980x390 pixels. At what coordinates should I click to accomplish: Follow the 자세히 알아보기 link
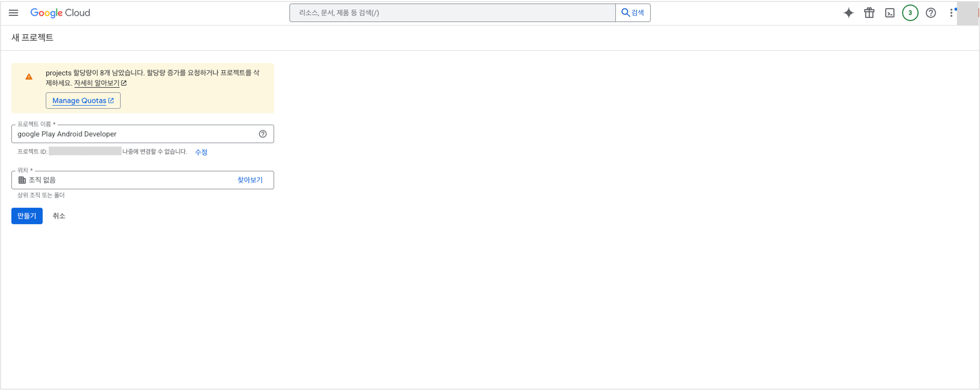point(97,83)
